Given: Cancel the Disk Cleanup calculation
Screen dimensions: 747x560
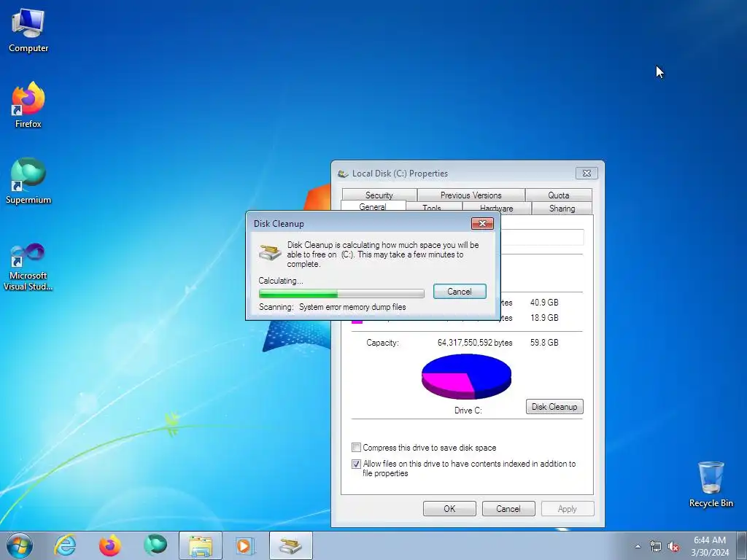Looking at the screenshot, I should pyautogui.click(x=460, y=292).
